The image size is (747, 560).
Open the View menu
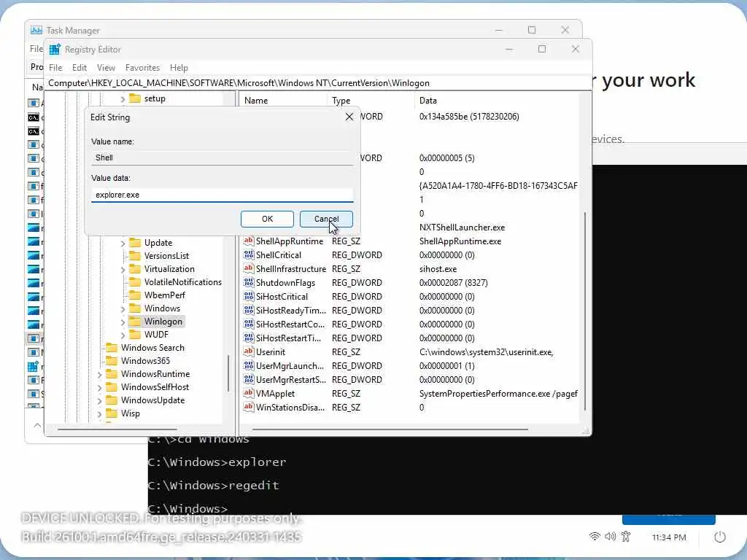[x=106, y=68]
